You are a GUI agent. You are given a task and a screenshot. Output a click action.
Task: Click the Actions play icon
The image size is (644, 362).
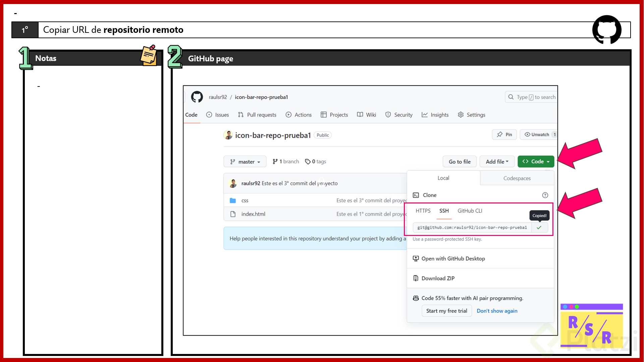[288, 115]
